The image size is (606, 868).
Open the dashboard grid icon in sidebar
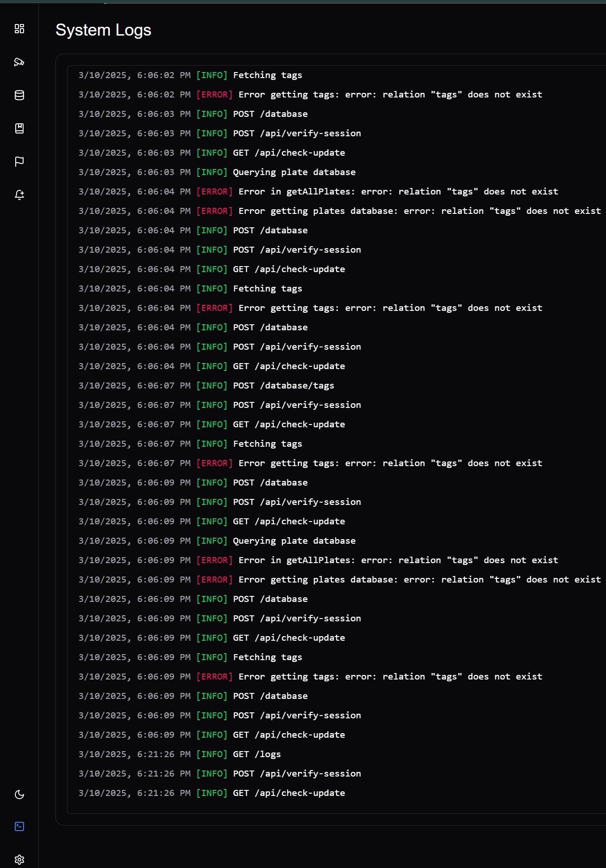19,29
